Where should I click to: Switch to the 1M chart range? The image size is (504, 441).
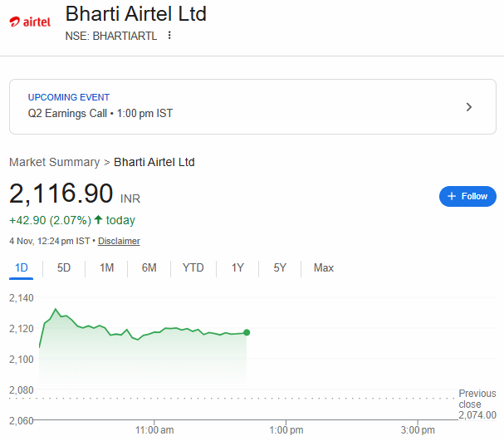click(x=106, y=267)
